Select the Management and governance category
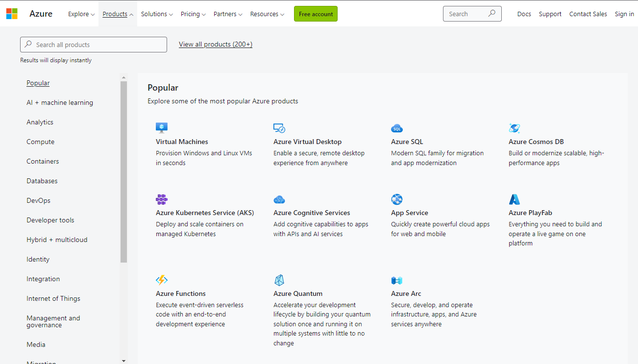 click(53, 321)
